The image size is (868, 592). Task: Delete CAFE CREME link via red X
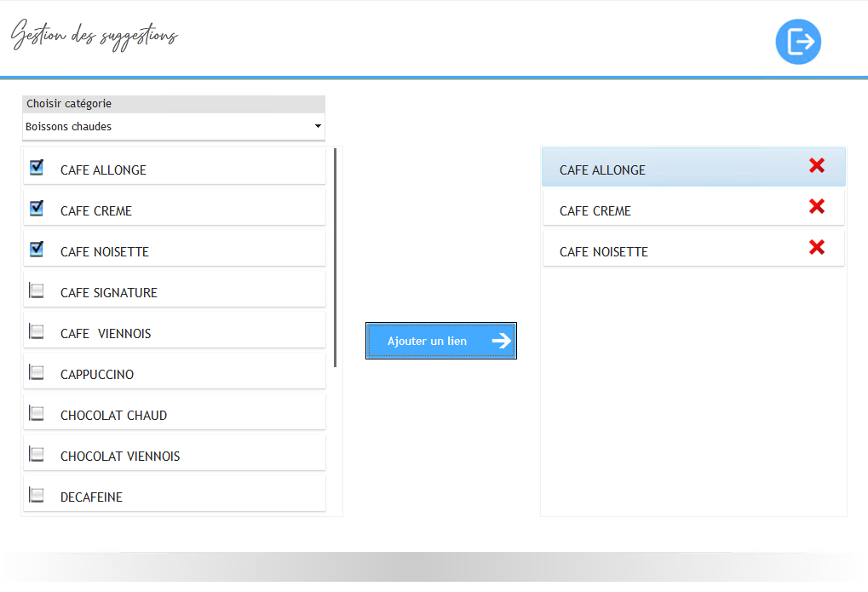[816, 206]
